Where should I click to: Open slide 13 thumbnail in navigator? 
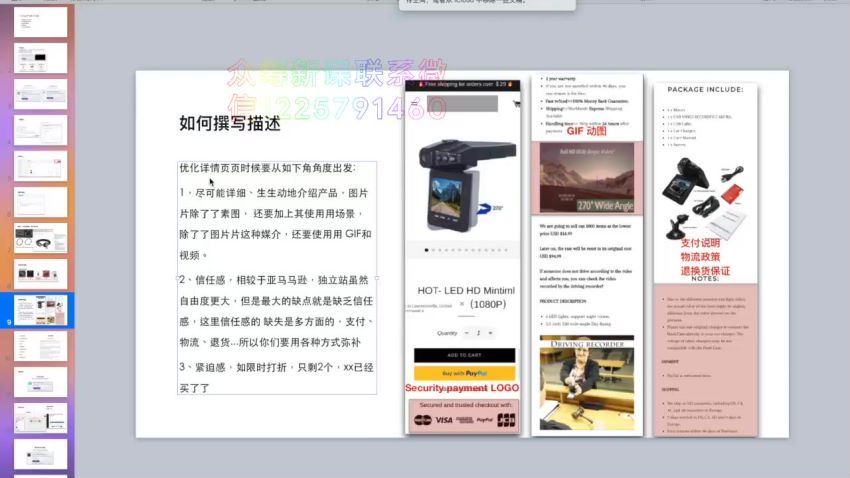pyautogui.click(x=41, y=454)
